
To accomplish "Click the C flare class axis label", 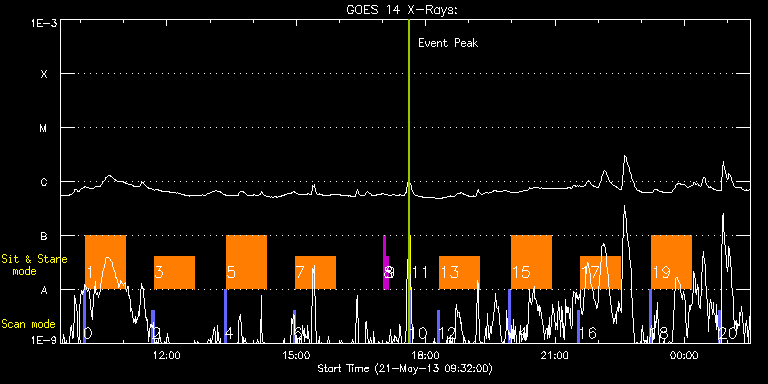I will click(x=44, y=182).
